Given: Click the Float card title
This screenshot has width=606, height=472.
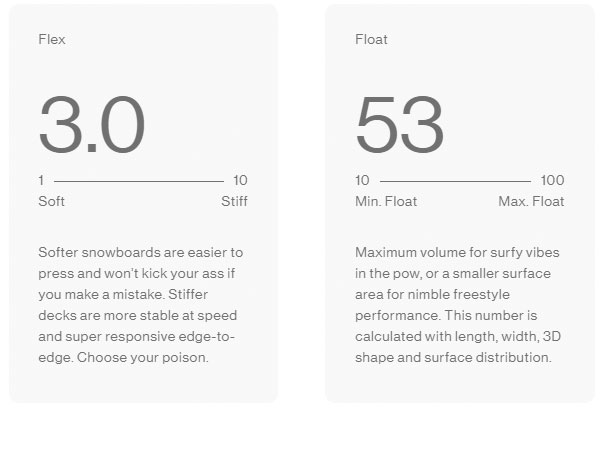Looking at the screenshot, I should click(x=371, y=40).
